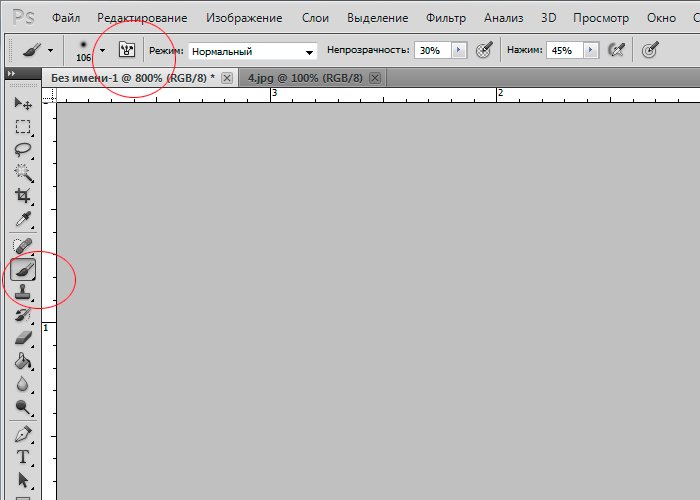
Task: Click the Нажим percentage field
Action: pyautogui.click(x=563, y=50)
